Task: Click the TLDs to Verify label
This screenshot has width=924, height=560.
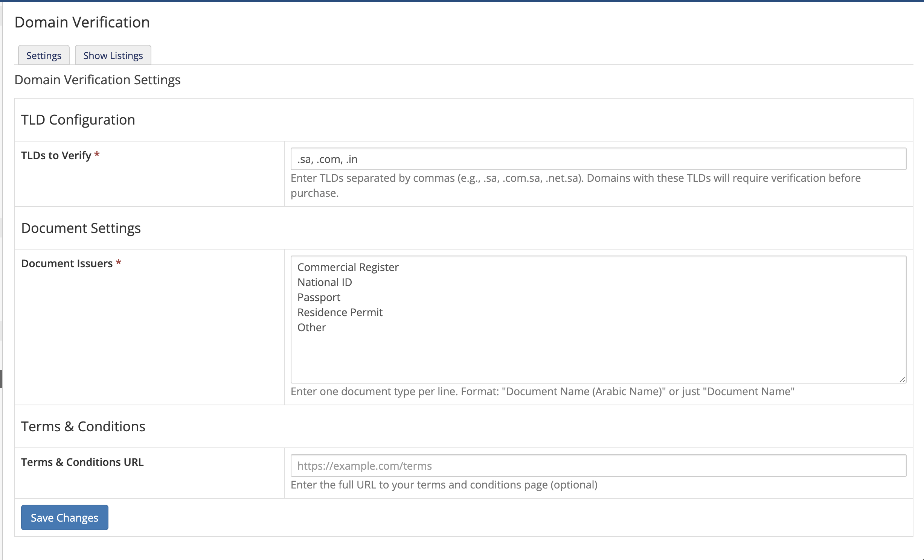Action: click(x=56, y=155)
